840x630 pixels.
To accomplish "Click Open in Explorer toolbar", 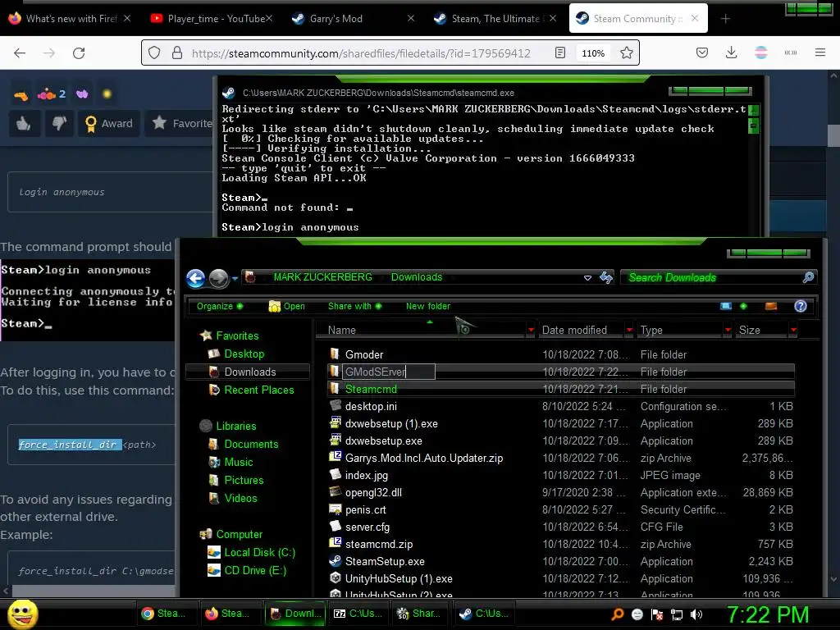I will [286, 306].
